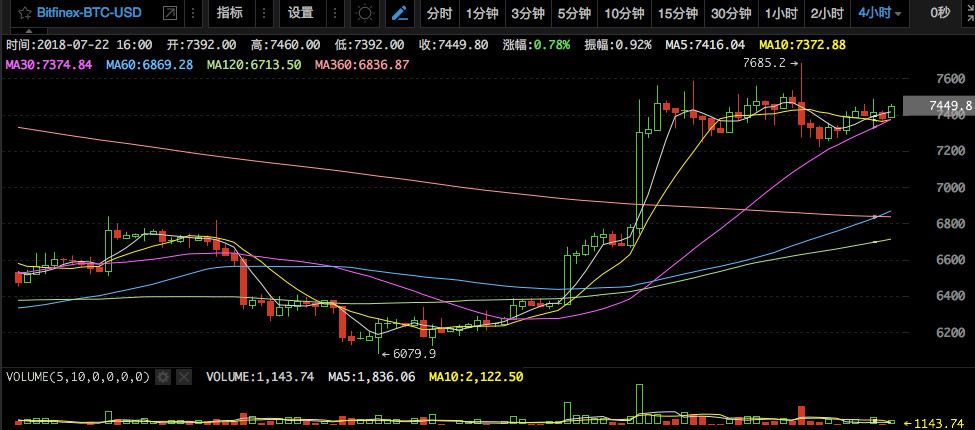Select the 3分钟 interval
The image size is (975, 430).
click(x=528, y=13)
